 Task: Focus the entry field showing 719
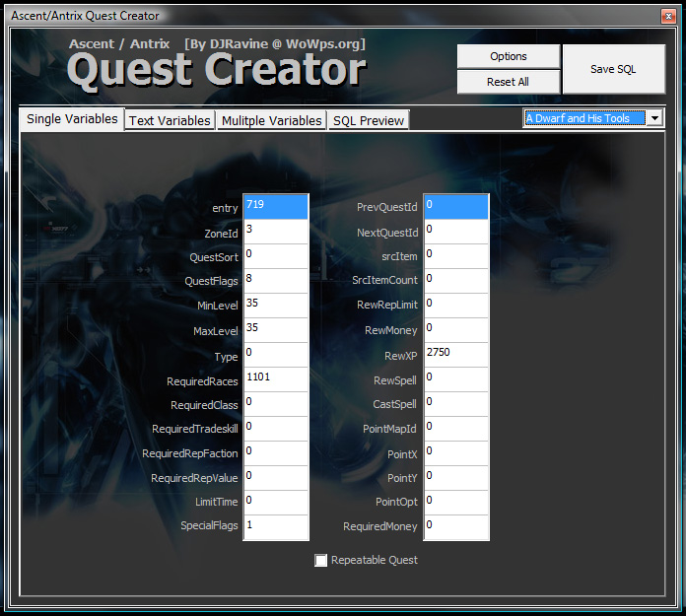[x=276, y=207]
